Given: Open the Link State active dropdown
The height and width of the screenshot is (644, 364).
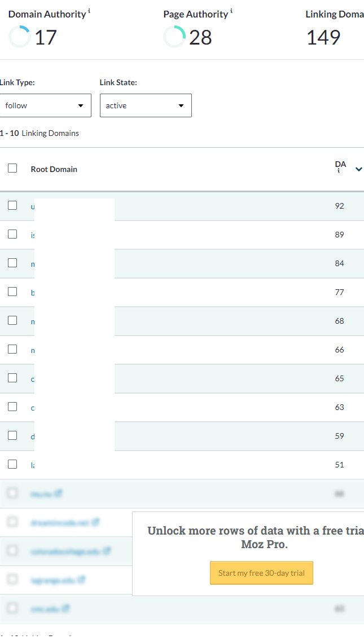Looking at the screenshot, I should 146,105.
